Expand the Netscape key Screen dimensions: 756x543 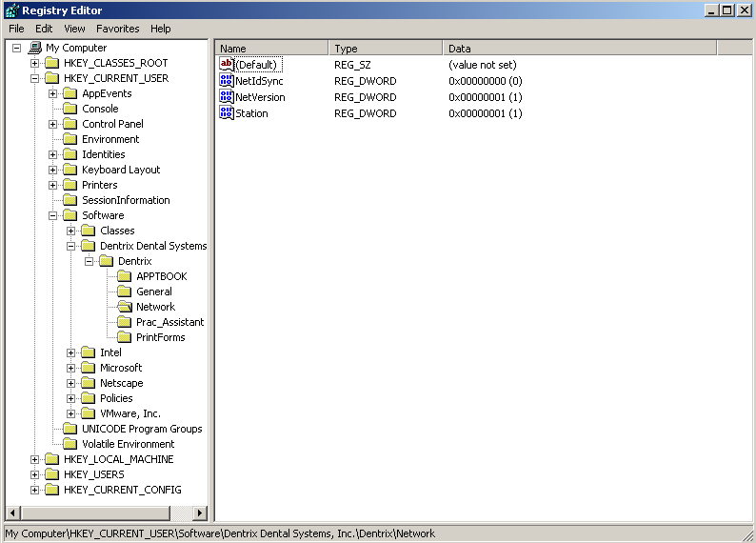pyautogui.click(x=70, y=383)
